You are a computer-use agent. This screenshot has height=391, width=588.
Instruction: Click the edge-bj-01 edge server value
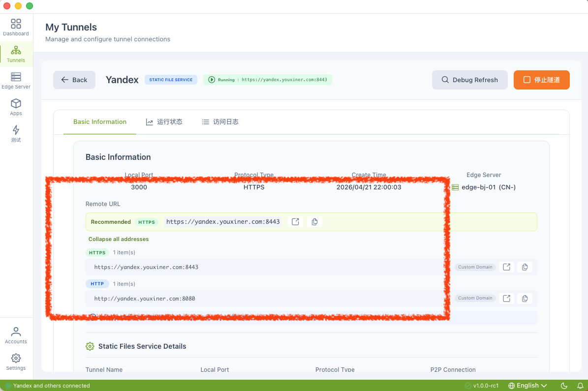(484, 187)
